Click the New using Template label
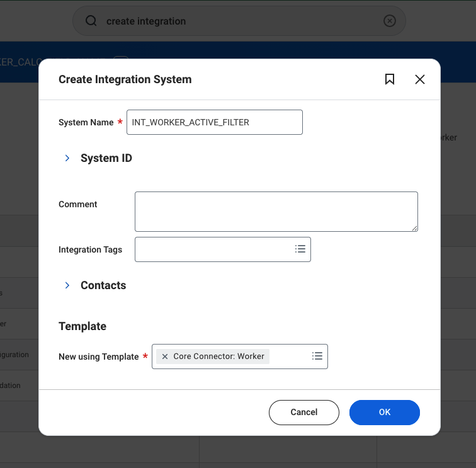The width and height of the screenshot is (476, 468). [x=98, y=357]
